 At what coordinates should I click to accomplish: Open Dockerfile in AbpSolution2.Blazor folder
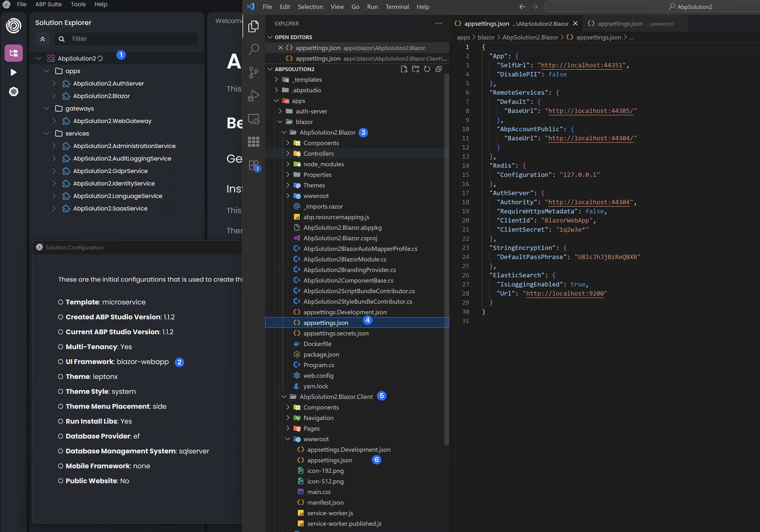click(x=317, y=344)
